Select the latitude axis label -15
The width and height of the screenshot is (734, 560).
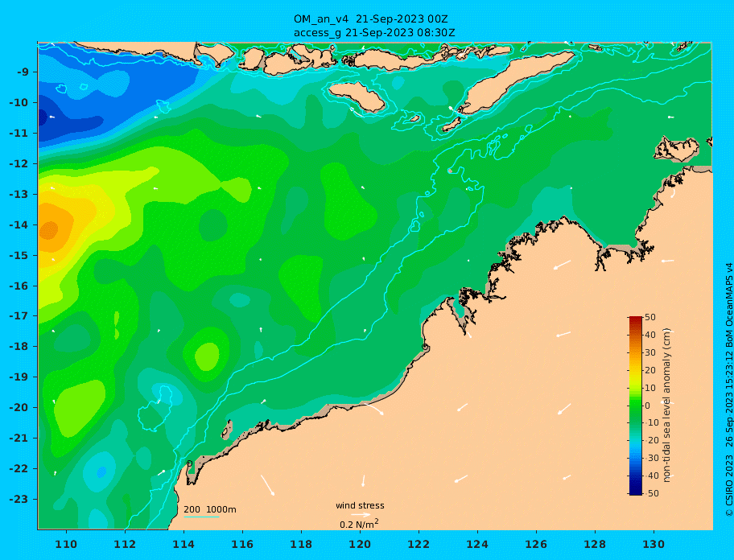19,255
